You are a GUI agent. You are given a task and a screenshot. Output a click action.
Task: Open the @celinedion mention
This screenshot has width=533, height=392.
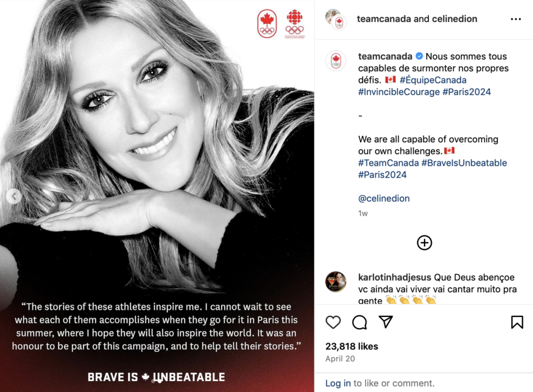point(384,198)
